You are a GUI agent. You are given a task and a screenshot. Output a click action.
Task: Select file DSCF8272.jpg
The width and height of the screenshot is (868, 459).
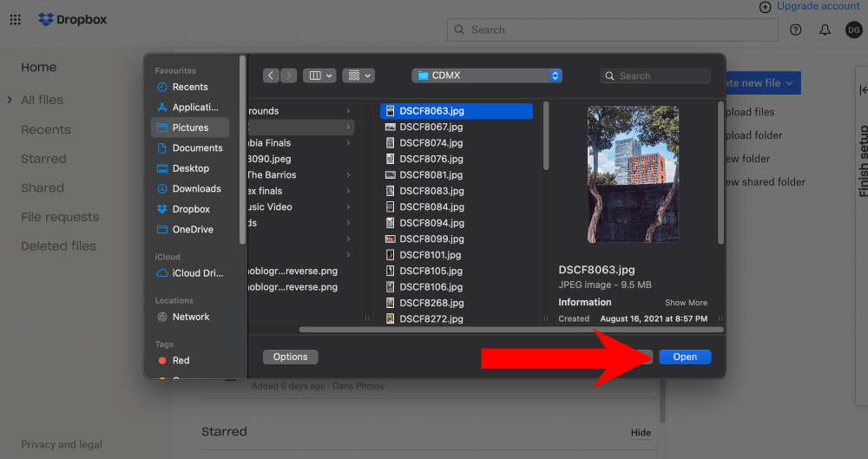click(x=457, y=319)
